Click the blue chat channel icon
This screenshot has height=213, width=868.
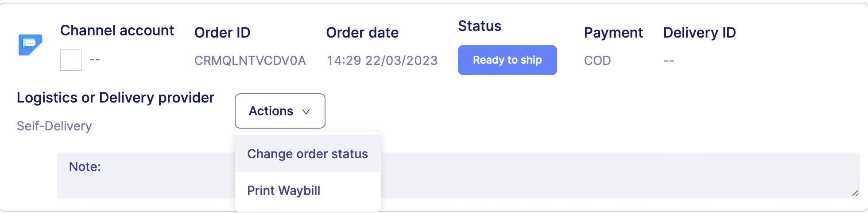[30, 45]
